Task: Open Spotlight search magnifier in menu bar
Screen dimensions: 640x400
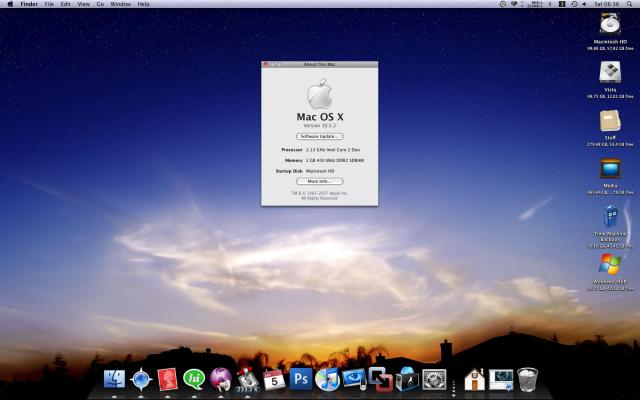Action: [x=629, y=4]
